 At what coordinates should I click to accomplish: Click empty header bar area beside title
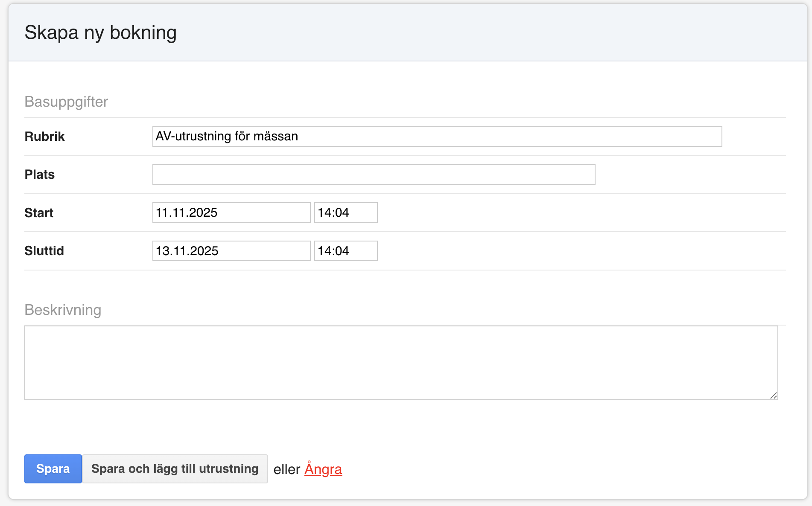(x=491, y=33)
